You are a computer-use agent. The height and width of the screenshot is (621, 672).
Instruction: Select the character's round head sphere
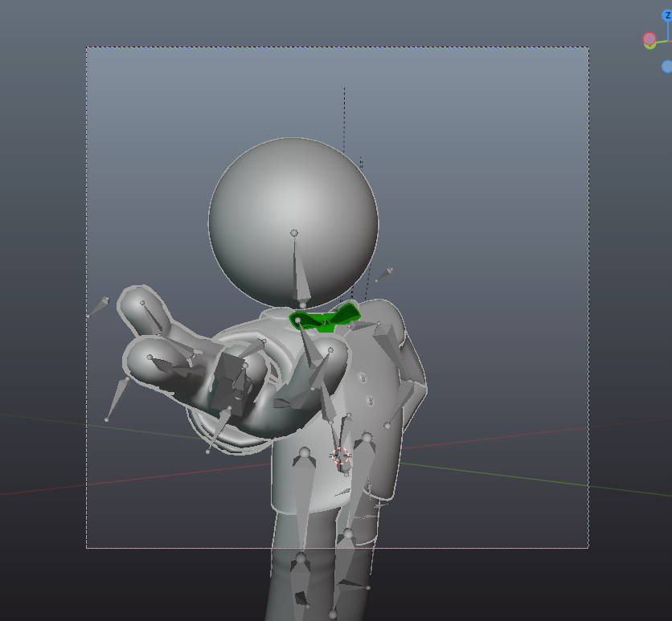pos(293,223)
